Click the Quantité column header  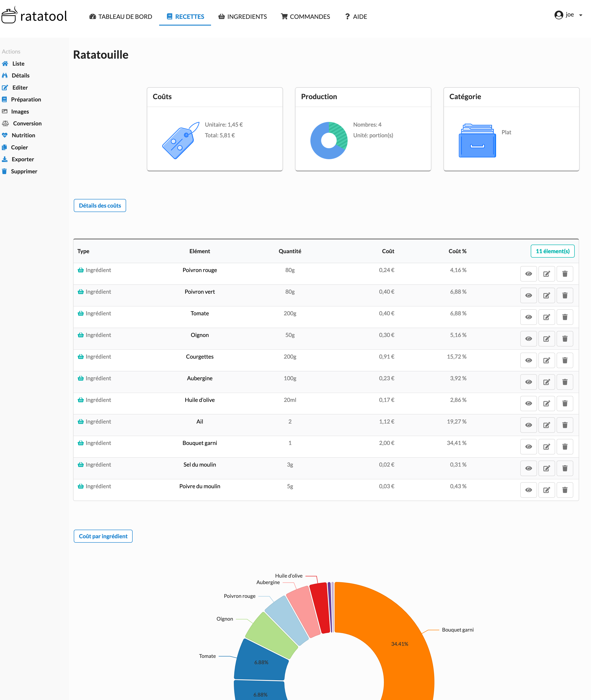click(290, 251)
